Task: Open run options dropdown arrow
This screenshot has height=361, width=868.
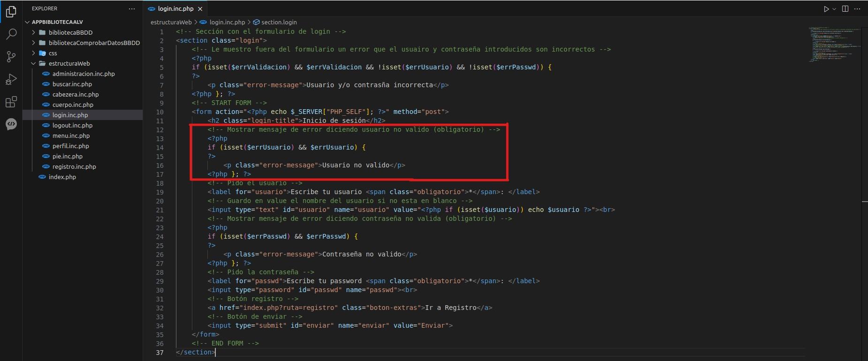Action: click(834, 9)
